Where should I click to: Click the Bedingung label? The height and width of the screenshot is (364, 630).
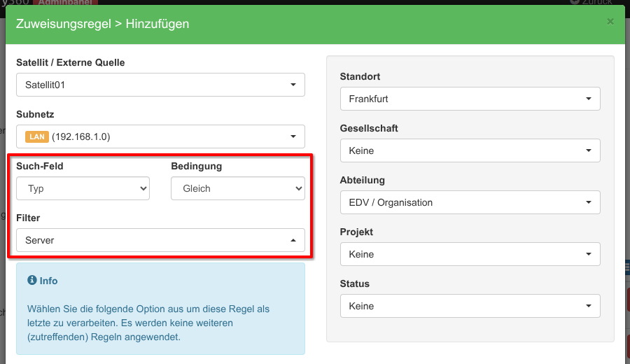click(x=197, y=167)
